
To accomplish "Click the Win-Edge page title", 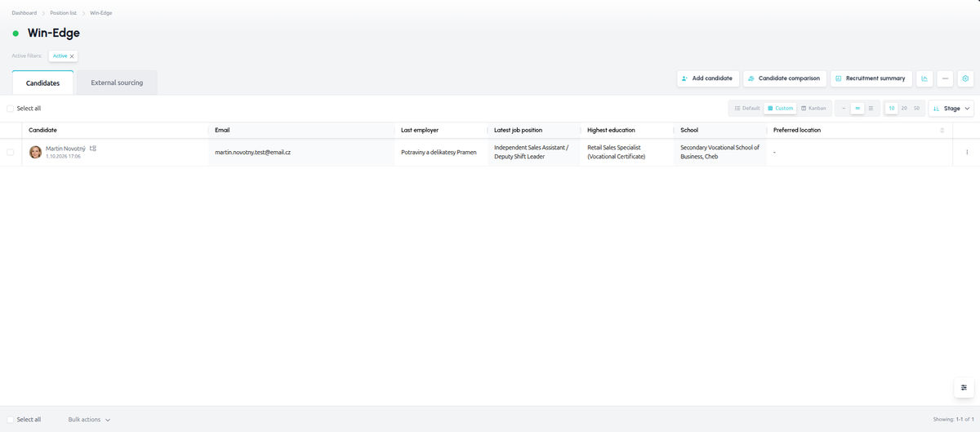I will [54, 33].
